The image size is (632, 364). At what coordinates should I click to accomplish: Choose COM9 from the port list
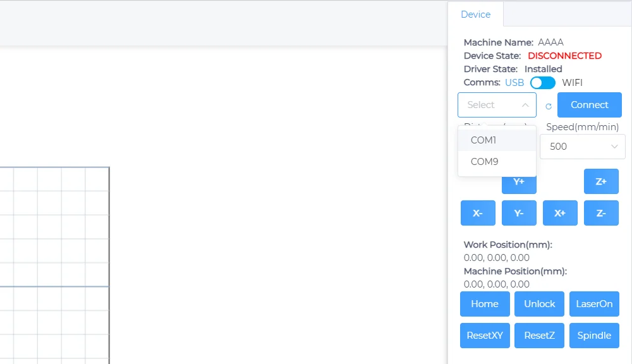[x=497, y=162]
